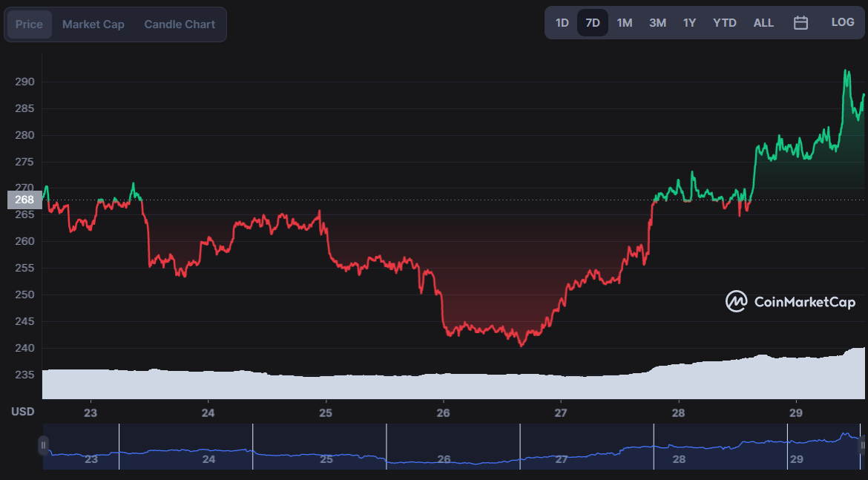This screenshot has width=868, height=480.
Task: Select the 7D time range
Action: tap(592, 23)
